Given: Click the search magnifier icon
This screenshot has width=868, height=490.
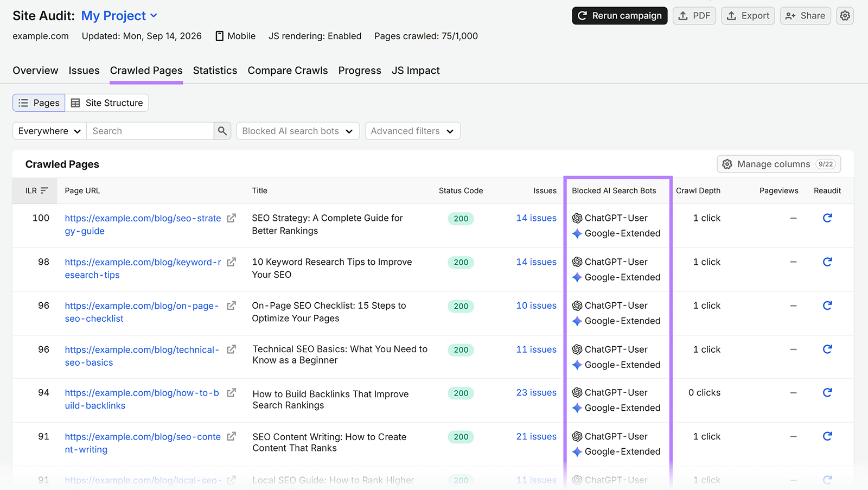Looking at the screenshot, I should 222,131.
